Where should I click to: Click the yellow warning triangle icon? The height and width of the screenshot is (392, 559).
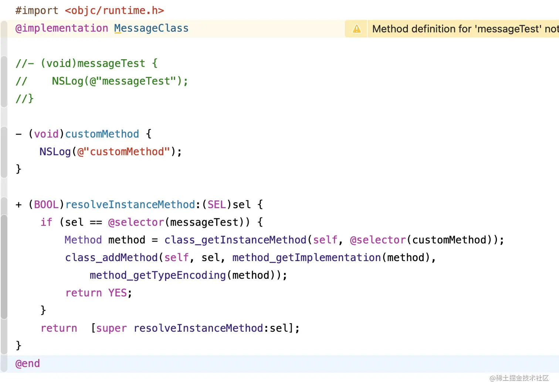tap(356, 29)
